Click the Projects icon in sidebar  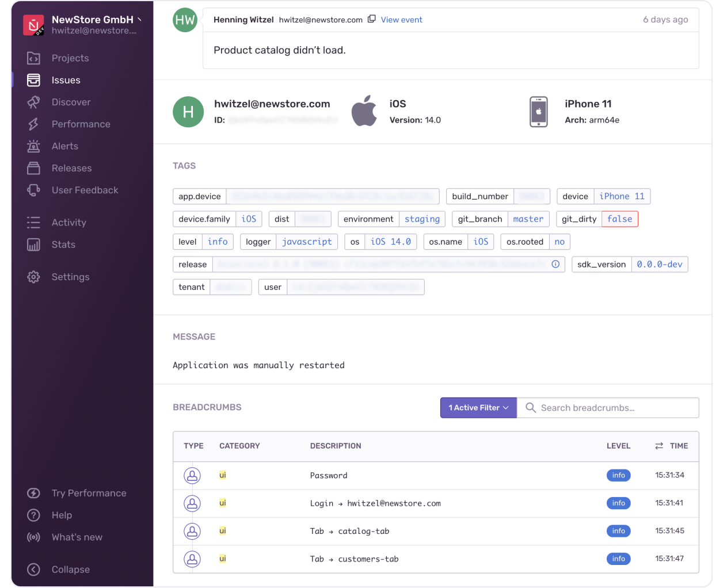pos(34,58)
